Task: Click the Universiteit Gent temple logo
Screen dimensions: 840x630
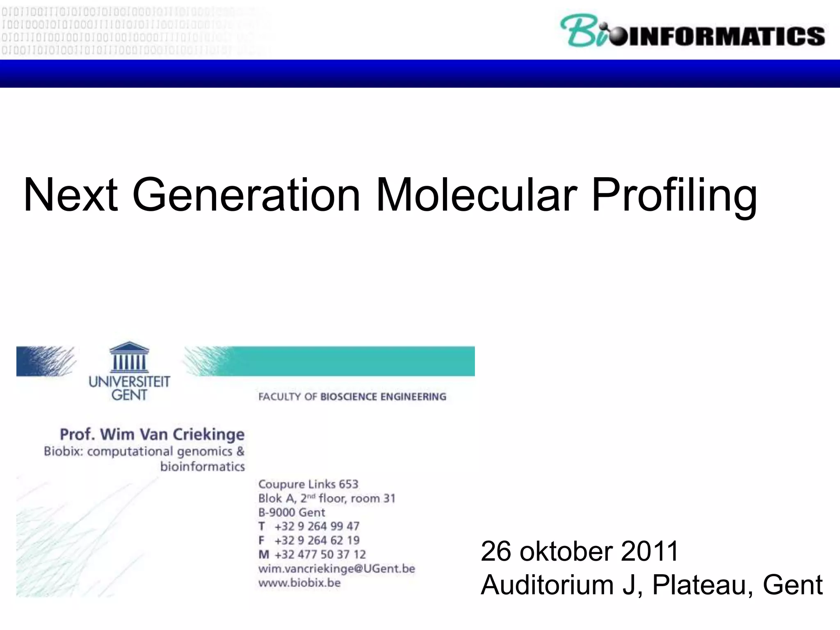Action: tap(129, 357)
